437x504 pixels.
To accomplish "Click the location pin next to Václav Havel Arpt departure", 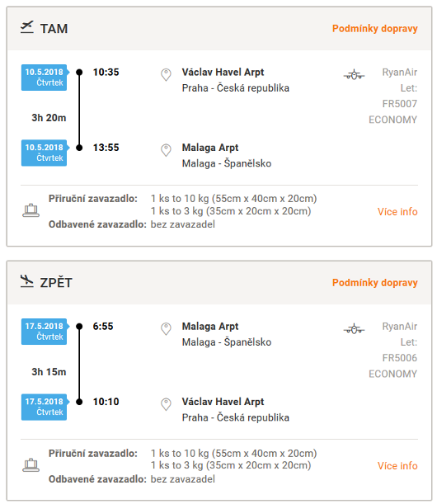I will pyautogui.click(x=166, y=74).
